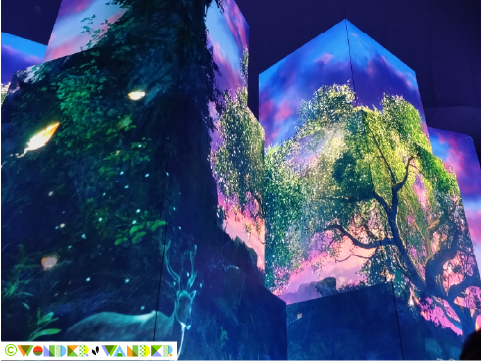Click the green copyright symbol in the watermark
The width and height of the screenshot is (481, 361).
11,350
